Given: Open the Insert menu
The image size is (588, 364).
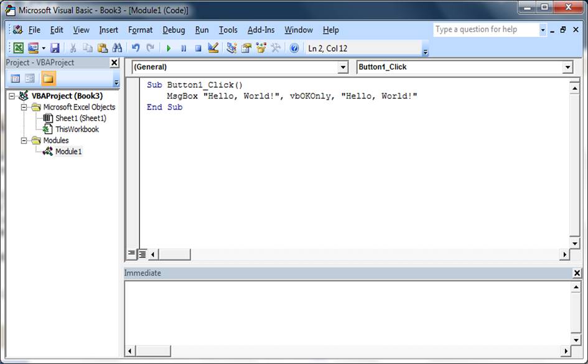Looking at the screenshot, I should coord(108,30).
